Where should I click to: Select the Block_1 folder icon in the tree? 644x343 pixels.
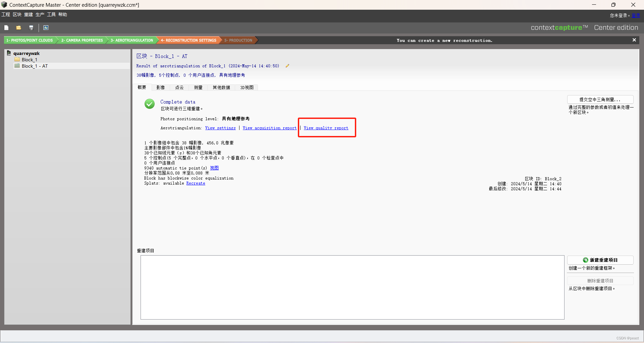tap(17, 59)
